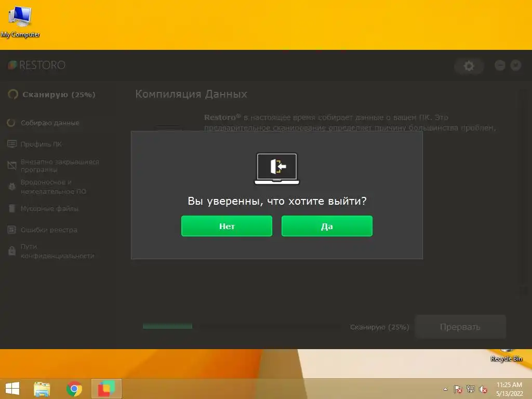Image resolution: width=532 pixels, height=399 pixels.
Task: Open network tray icon
Action: (x=471, y=389)
